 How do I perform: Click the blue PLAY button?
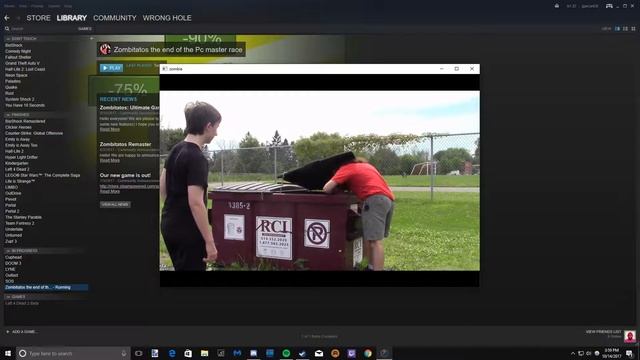[x=111, y=68]
